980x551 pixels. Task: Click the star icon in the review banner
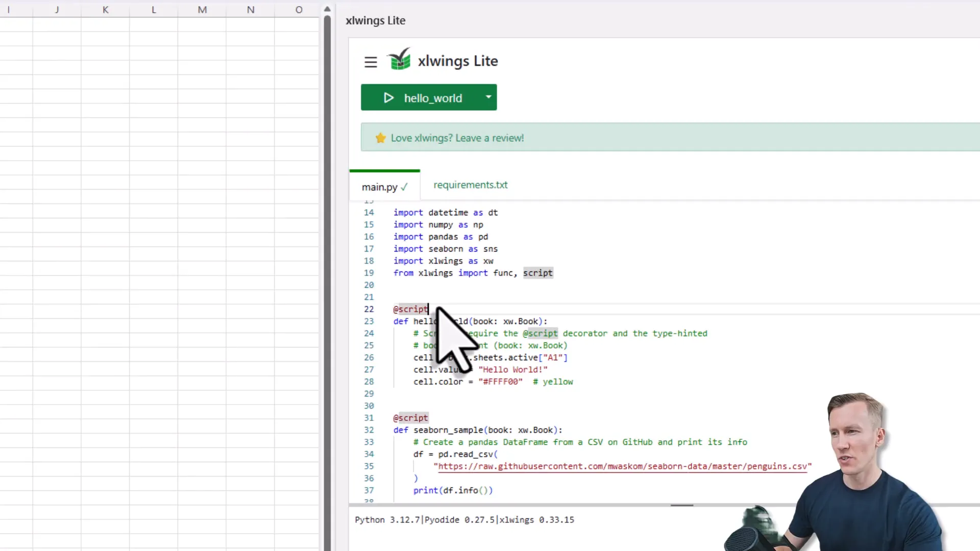pos(380,138)
